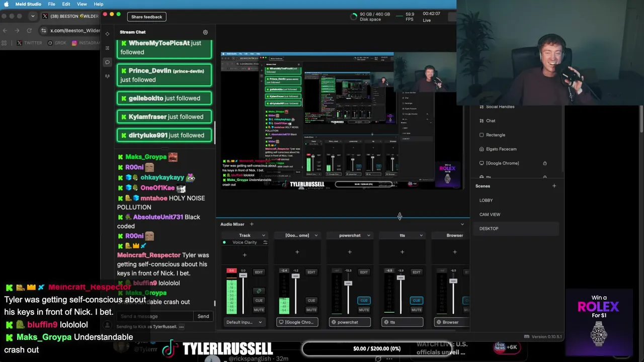Add an effect to the Track channel
This screenshot has height=362, width=644.
[x=245, y=255]
